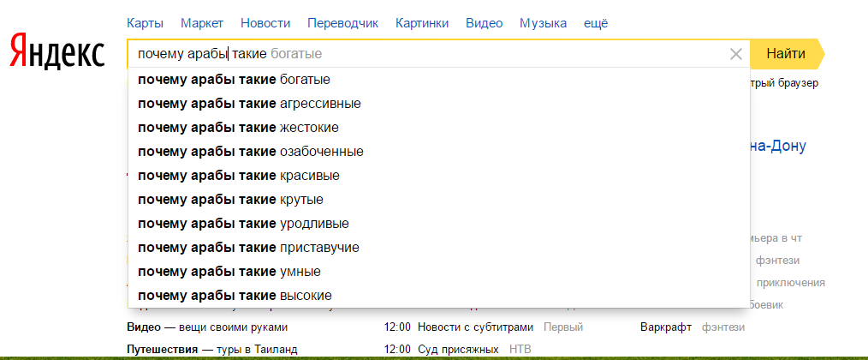
Task: Open the Видео link in the top bar
Action: [x=484, y=23]
